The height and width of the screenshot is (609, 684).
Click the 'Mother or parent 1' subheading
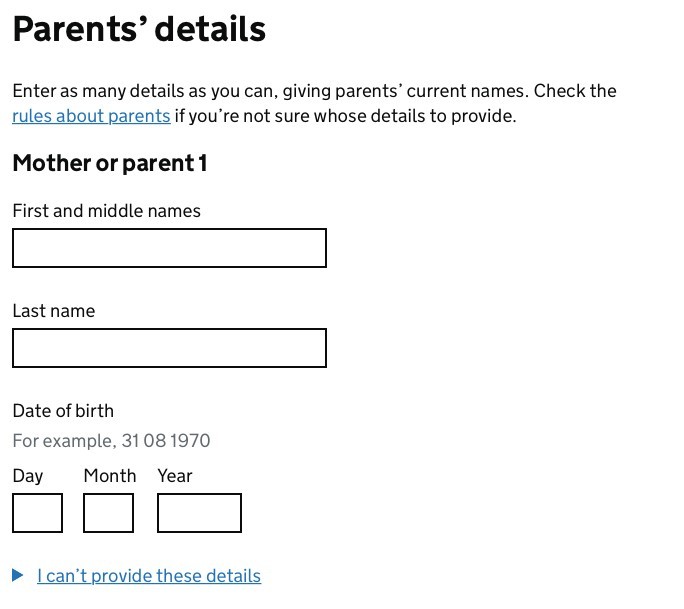110,164
